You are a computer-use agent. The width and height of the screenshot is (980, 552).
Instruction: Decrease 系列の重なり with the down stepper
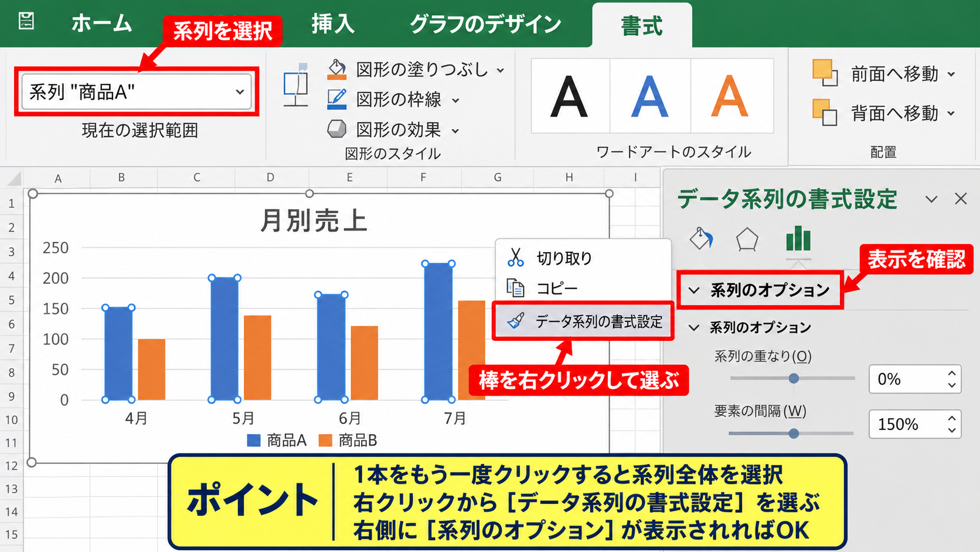[x=952, y=385]
